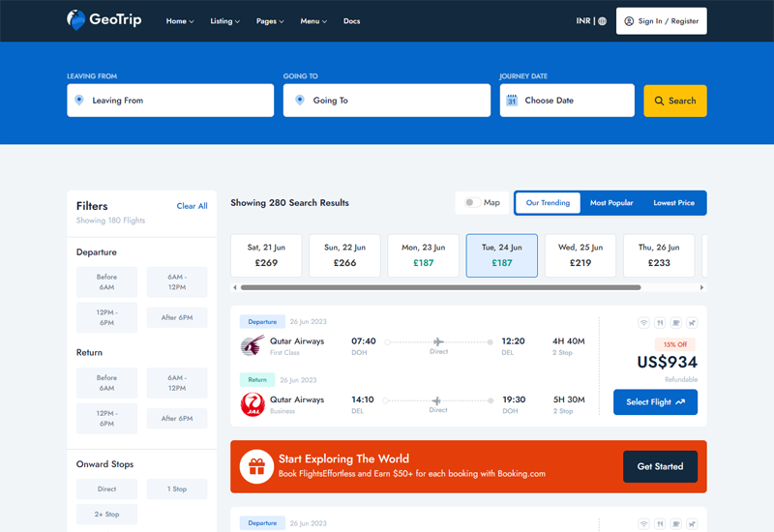This screenshot has height=532, width=774.
Task: Select the 1 Stop onward filter
Action: [177, 489]
